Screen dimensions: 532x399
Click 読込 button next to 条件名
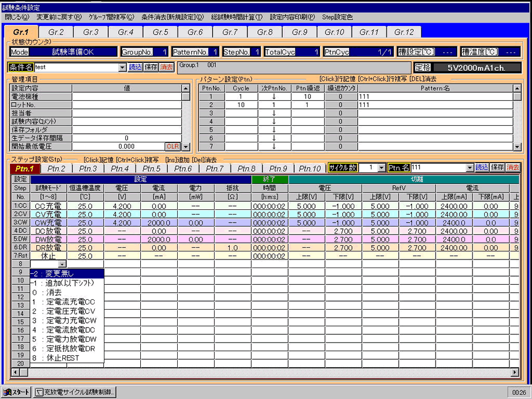pos(135,67)
